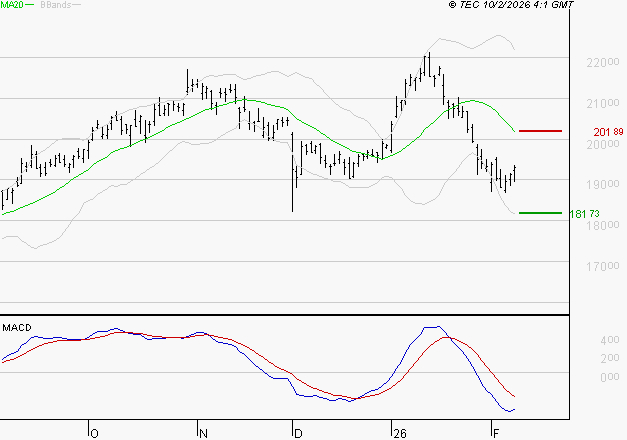This screenshot has height=440, width=627.
Task: Select the 18000 price axis label
Action: [603, 226]
